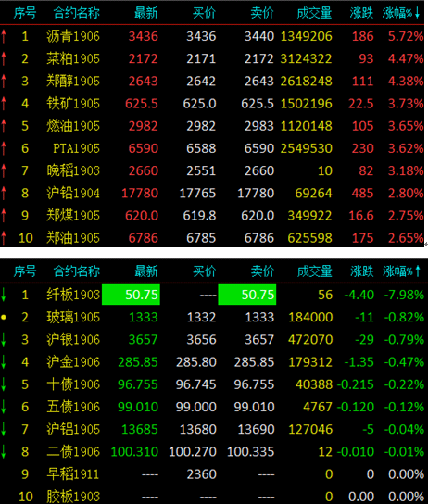
Task: Click the green down arrow beside 纤板1903
Action: (4, 295)
